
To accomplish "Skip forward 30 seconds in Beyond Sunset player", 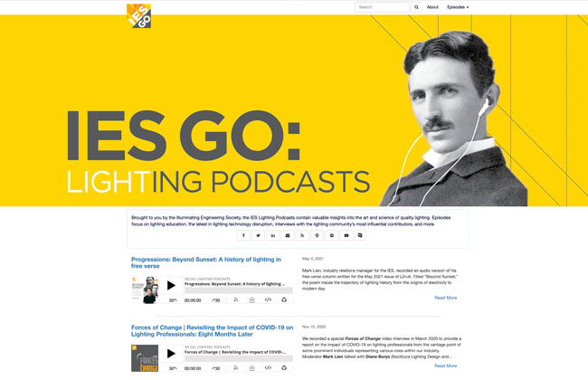I will (216, 300).
